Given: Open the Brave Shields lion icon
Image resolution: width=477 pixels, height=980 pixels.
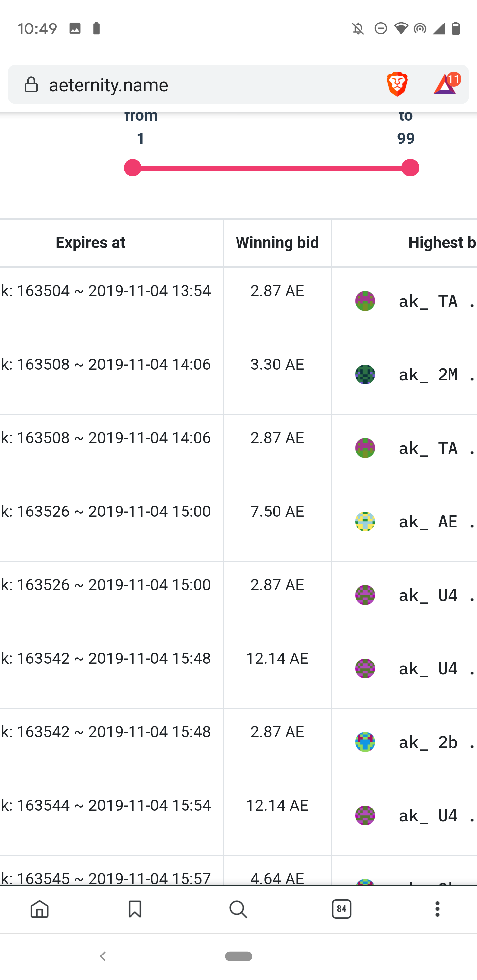Looking at the screenshot, I should click(397, 84).
